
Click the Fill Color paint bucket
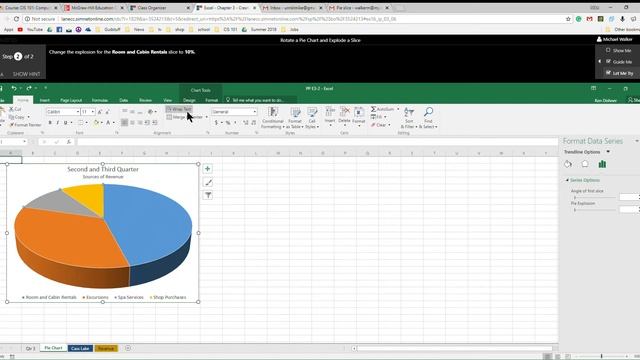tap(96, 122)
